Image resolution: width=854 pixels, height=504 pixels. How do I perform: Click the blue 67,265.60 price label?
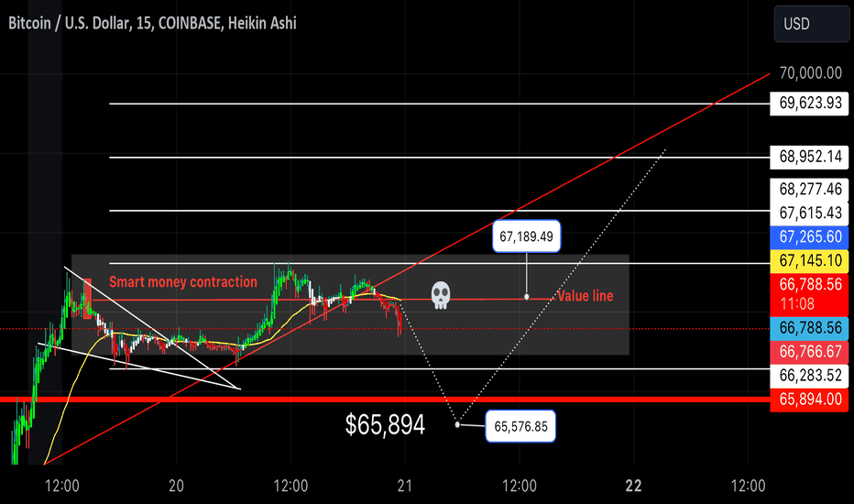809,236
